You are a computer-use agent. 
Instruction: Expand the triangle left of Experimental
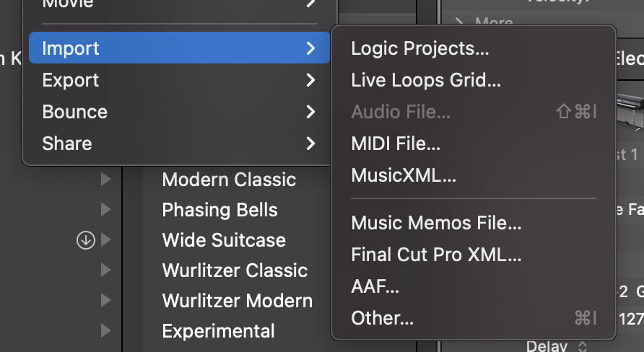106,331
